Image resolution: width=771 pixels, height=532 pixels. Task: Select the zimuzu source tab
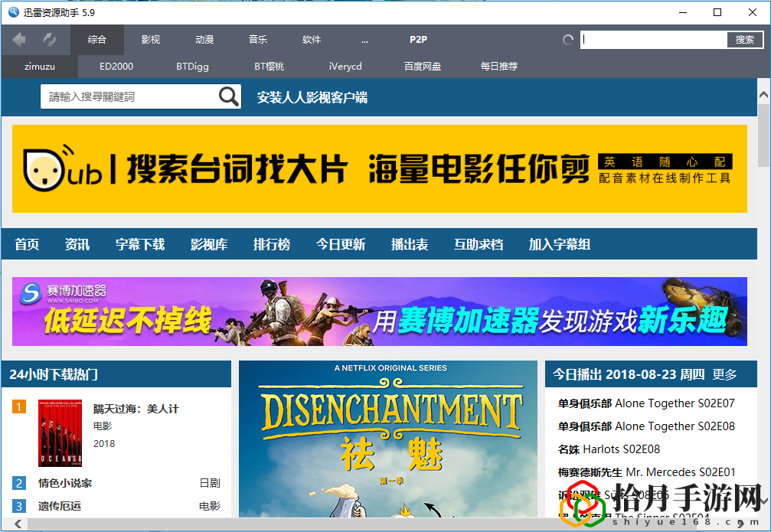pyautogui.click(x=40, y=67)
